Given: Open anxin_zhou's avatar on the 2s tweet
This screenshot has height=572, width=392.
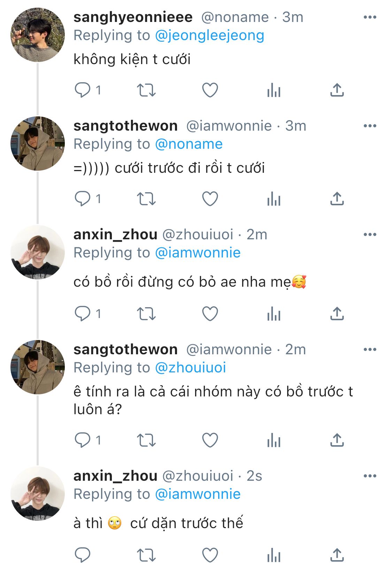Looking at the screenshot, I should pos(38,494).
